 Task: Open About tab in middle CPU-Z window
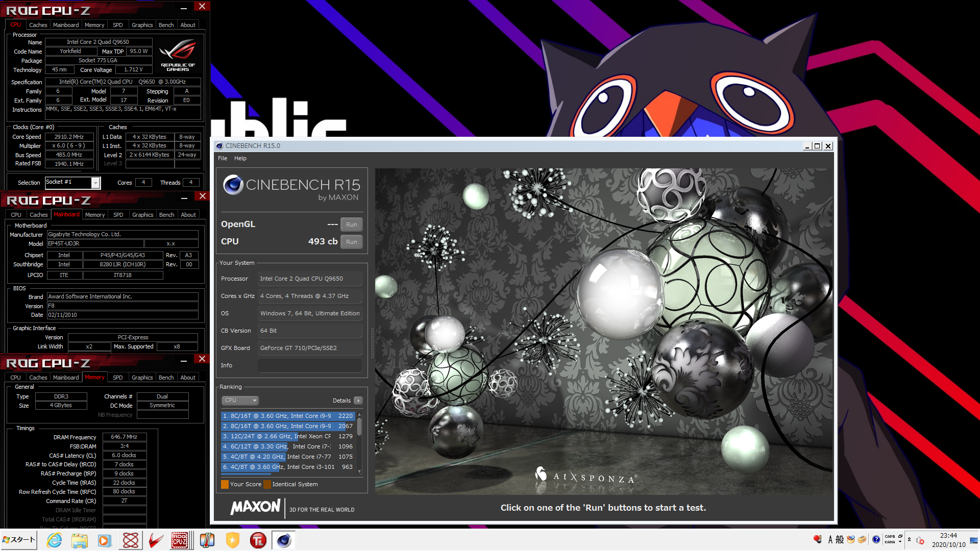[x=188, y=215]
